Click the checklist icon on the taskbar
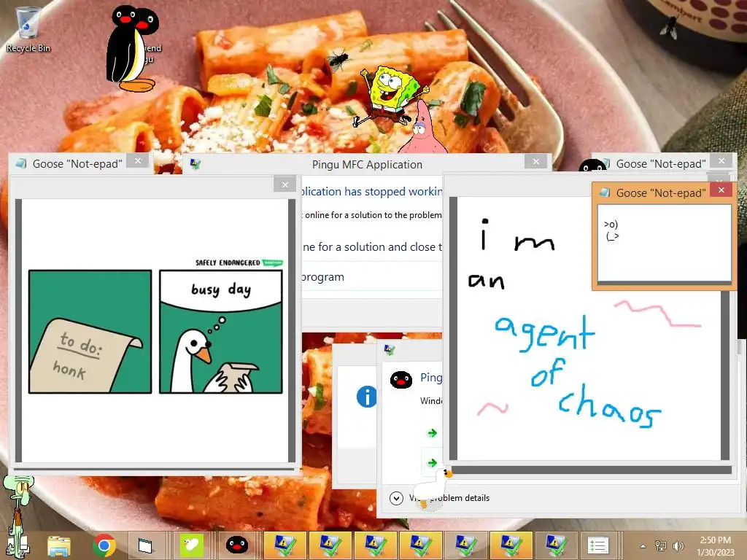The image size is (747, 560). [598, 545]
